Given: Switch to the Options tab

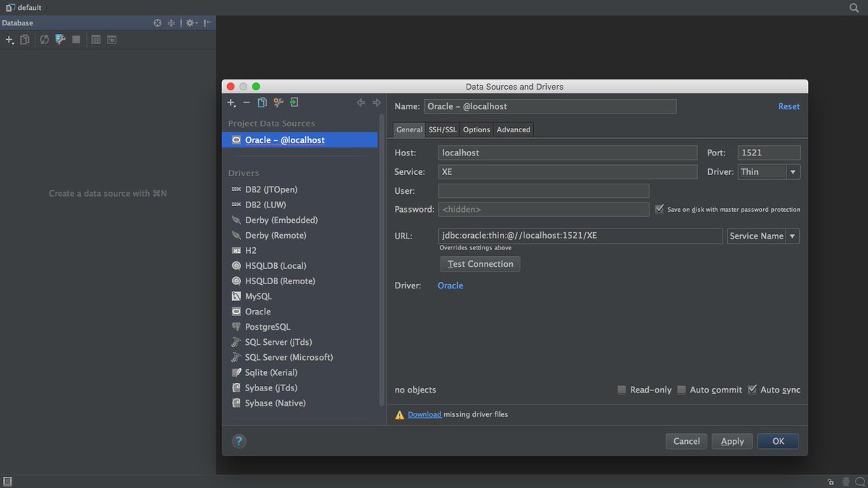Looking at the screenshot, I should pos(477,129).
